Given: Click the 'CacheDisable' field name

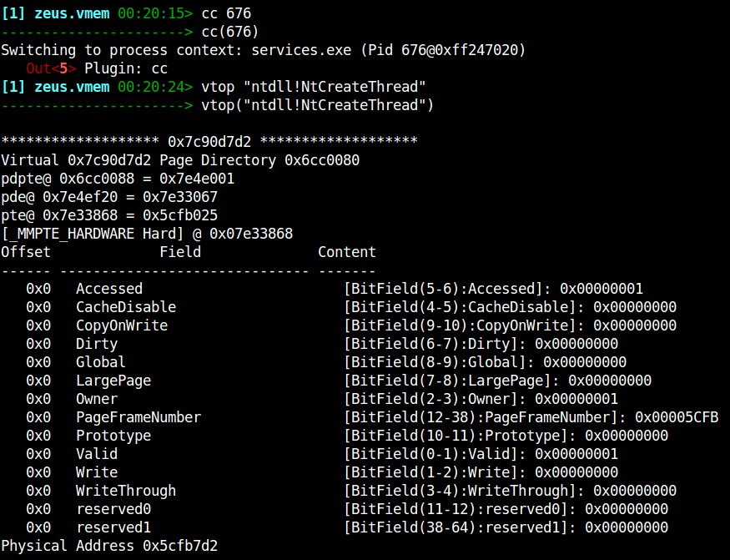Looking at the screenshot, I should (x=126, y=307).
